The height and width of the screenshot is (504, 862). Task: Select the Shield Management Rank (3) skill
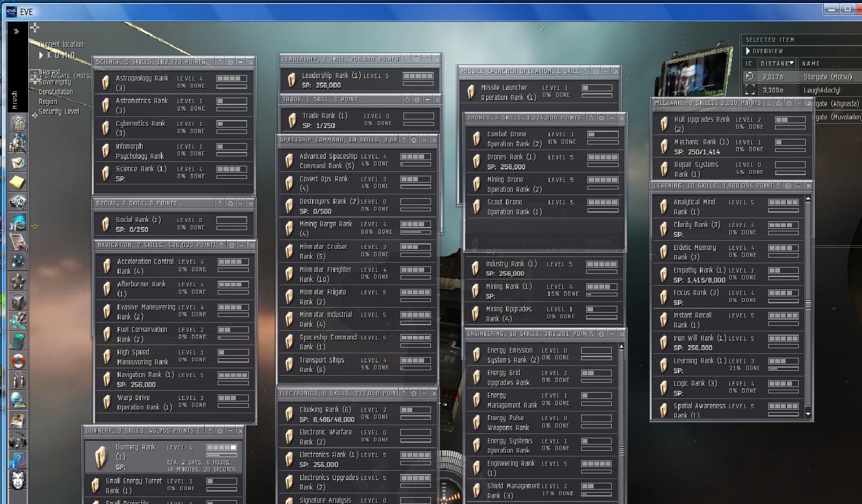point(542,490)
